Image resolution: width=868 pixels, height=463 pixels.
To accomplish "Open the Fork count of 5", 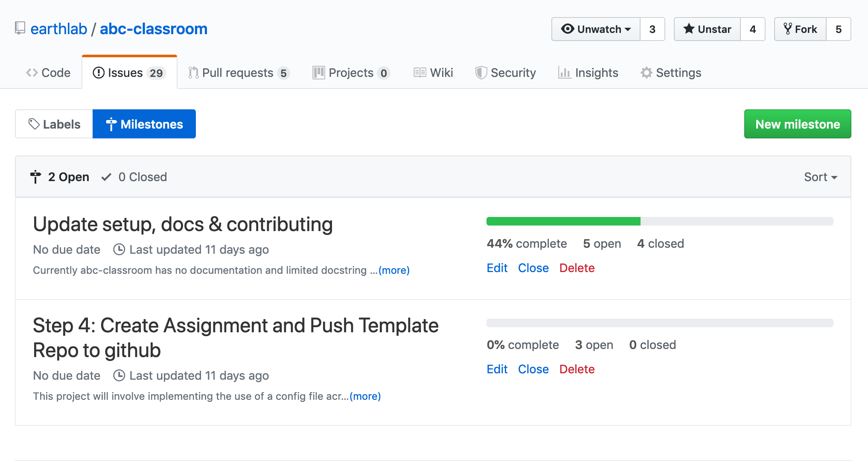I will coord(839,29).
